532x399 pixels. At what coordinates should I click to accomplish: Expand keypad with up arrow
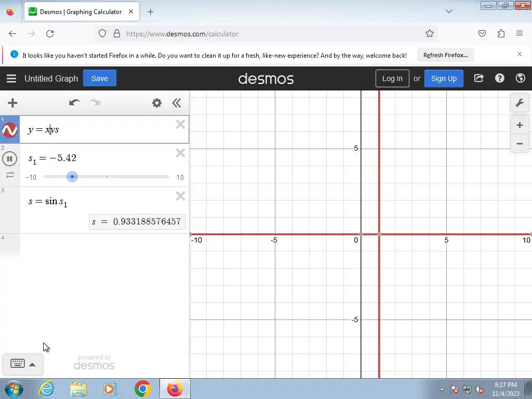pyautogui.click(x=32, y=364)
